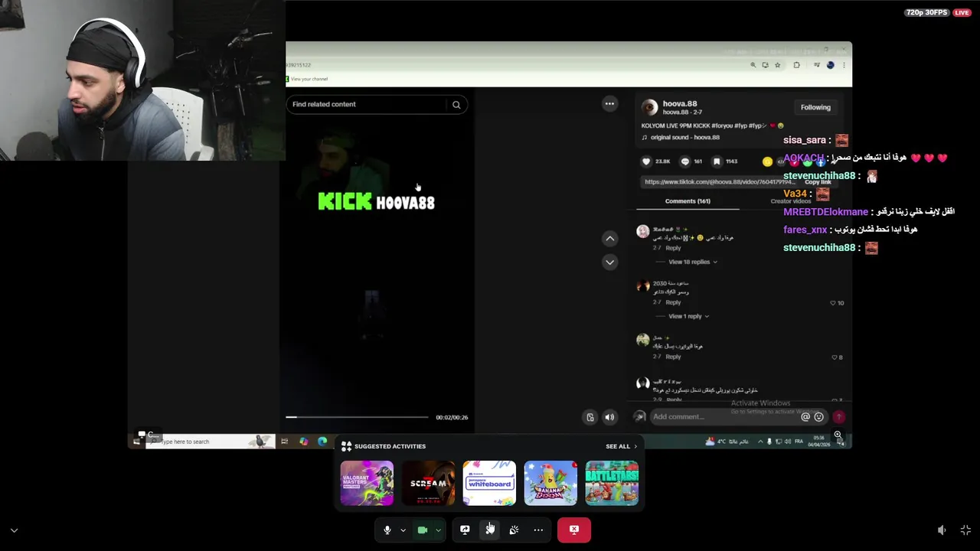Viewport: 980px width, 551px height.
Task: Open emoji picker in comment box
Action: [818, 417]
